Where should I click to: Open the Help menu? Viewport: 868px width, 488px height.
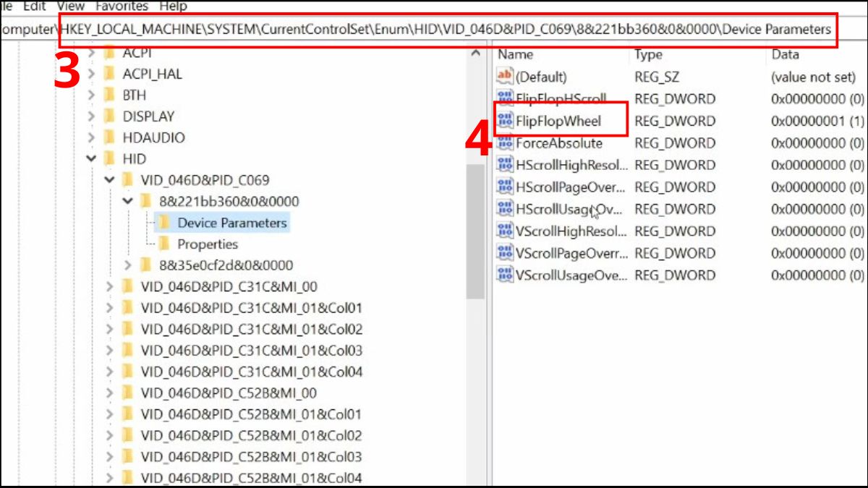174,6
